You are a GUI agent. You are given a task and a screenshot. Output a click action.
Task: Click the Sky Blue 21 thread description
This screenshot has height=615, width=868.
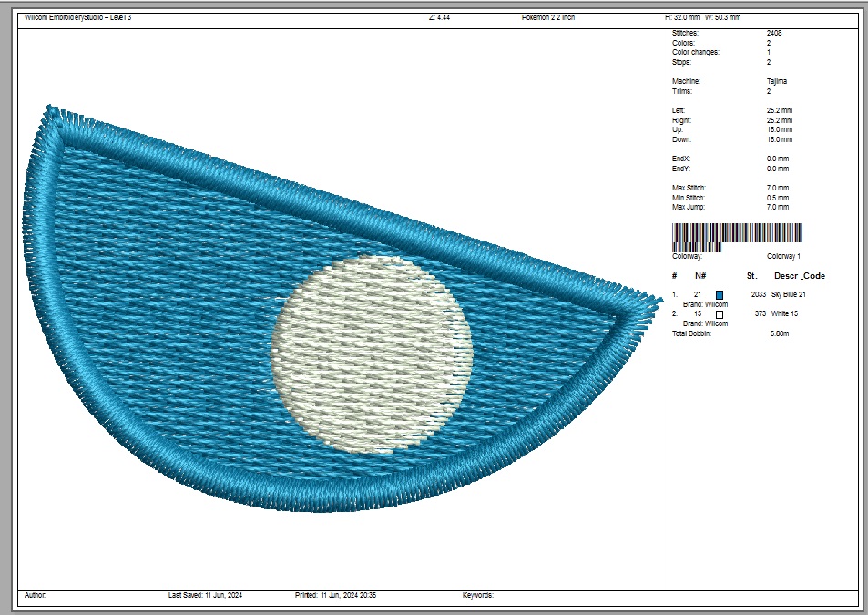pyautogui.click(x=789, y=294)
